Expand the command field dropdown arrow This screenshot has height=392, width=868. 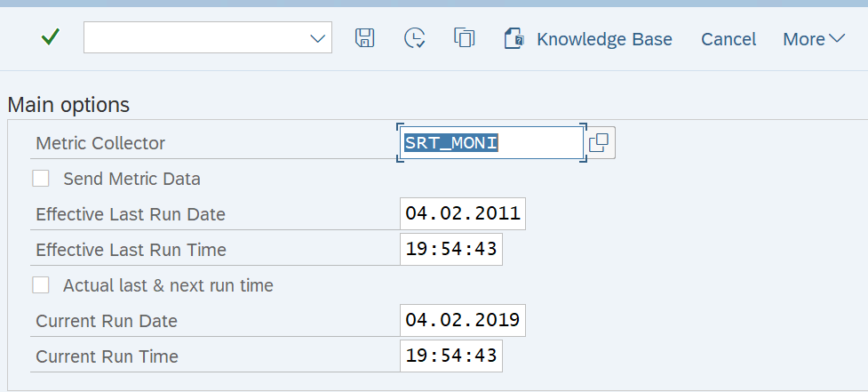click(317, 38)
